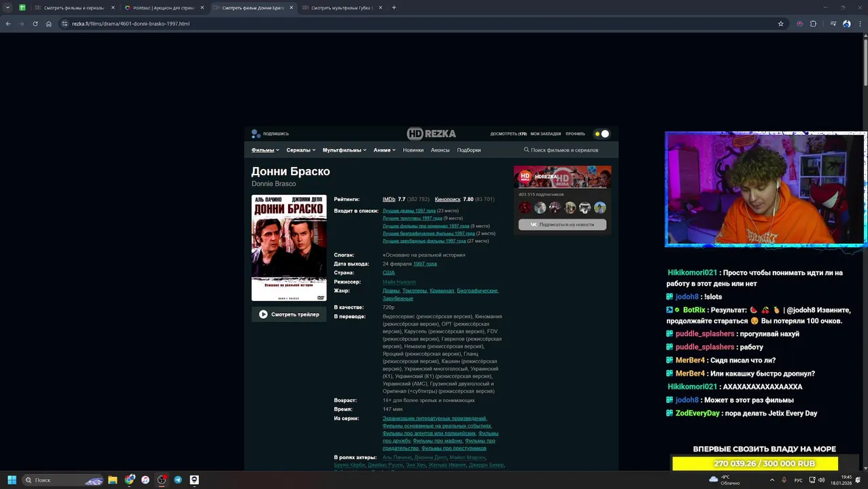Open the pinned green spreadsheet tab
The image size is (868, 489).
coord(22,7)
